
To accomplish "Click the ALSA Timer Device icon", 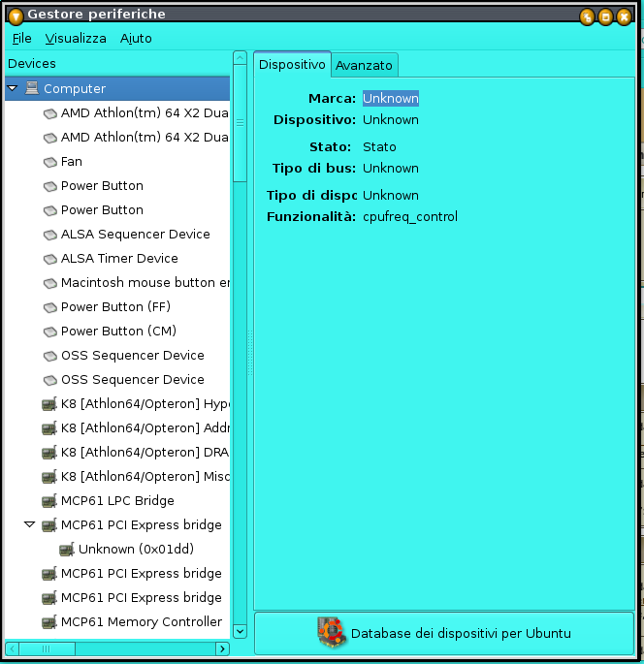I will tap(49, 259).
